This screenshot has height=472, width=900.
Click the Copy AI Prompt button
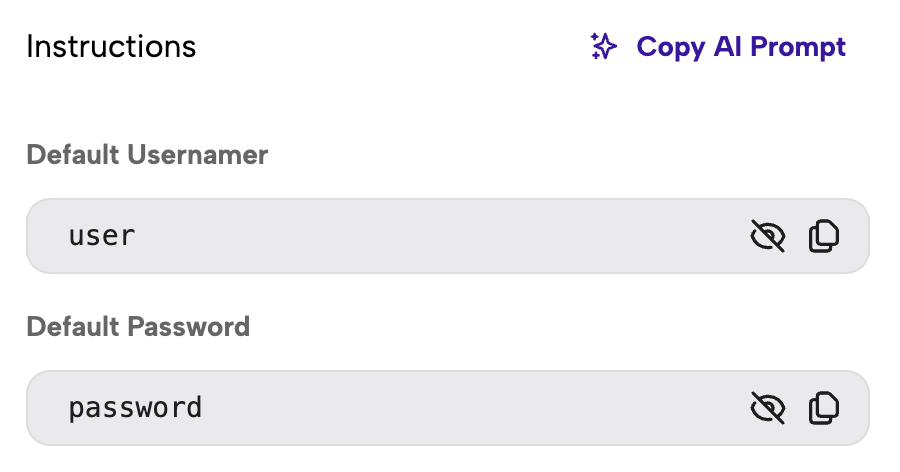[718, 46]
